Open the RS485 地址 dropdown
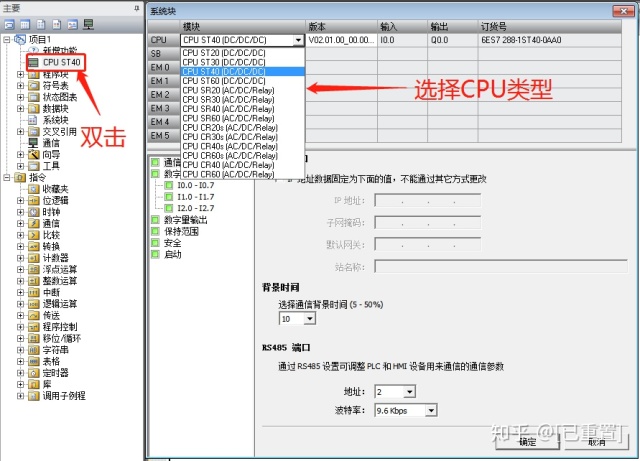This screenshot has width=640, height=461. (410, 392)
